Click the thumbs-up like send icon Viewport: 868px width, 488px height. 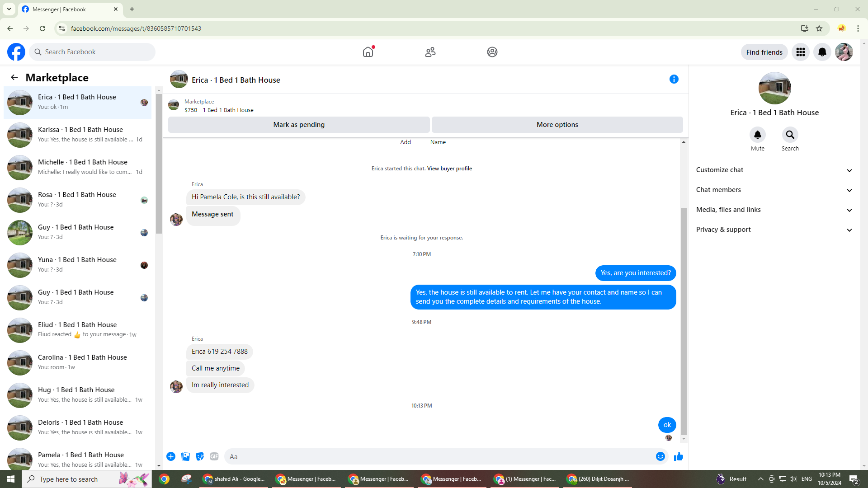click(x=678, y=457)
